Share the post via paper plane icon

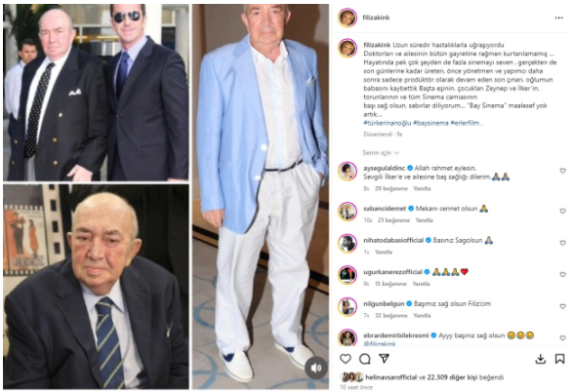[384, 359]
